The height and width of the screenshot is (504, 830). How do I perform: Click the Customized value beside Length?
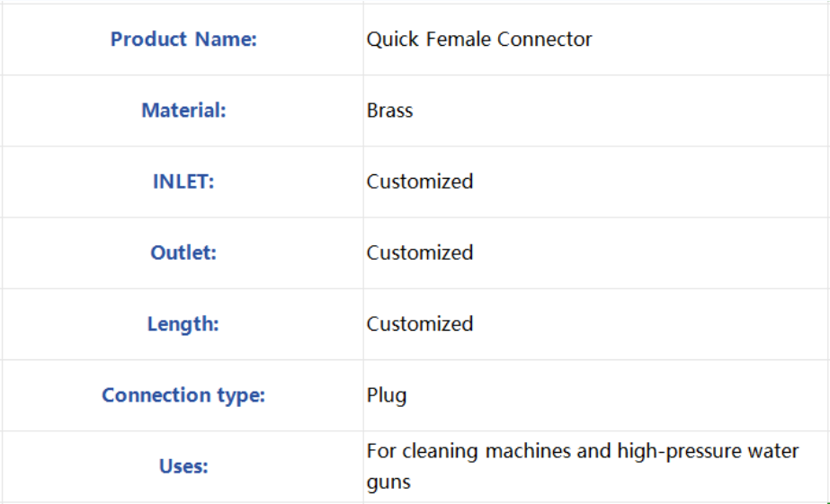[596, 324]
